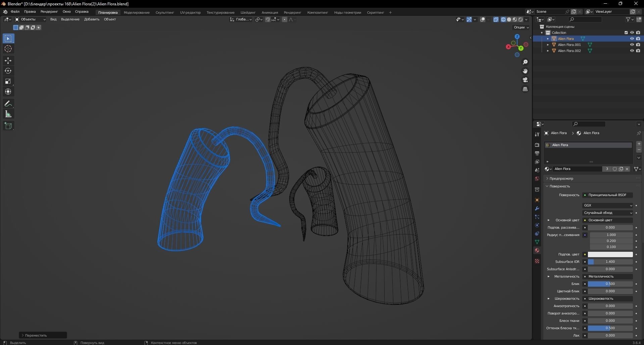This screenshot has width=644, height=345.
Task: Click the Основной цвет linked input button
Action: click(x=608, y=220)
